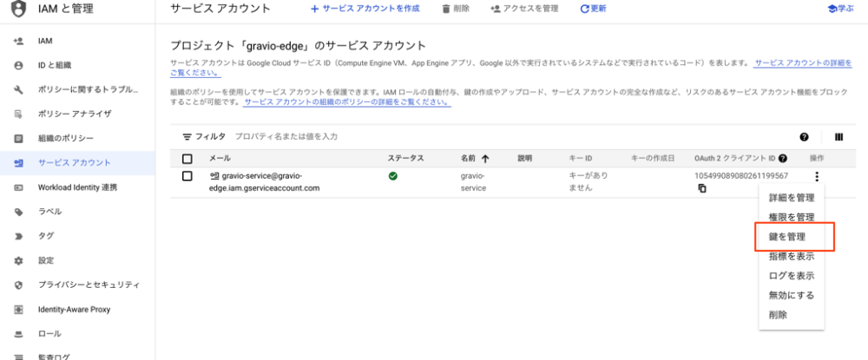Click the IAM と管理 shield icon
The width and height of the screenshot is (868, 360).
pos(18,9)
